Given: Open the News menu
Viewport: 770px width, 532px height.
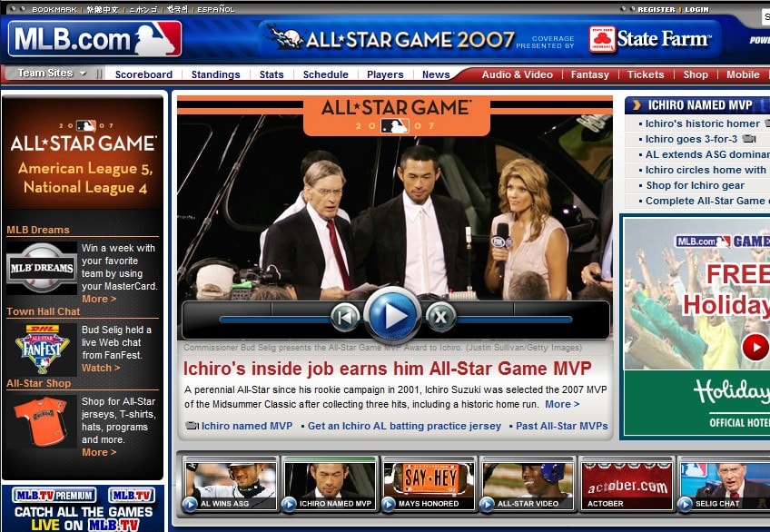Looking at the screenshot, I should coord(436,74).
